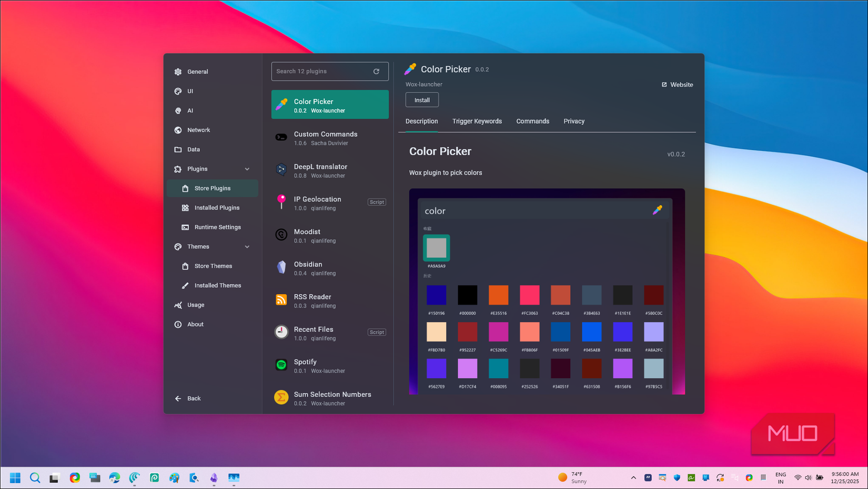Select the Moodist plugin icon
868x489 pixels.
pos(281,235)
